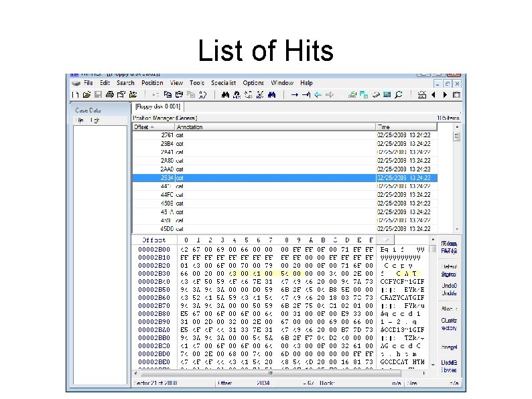Screen dimensions: 532x399
Task: Open the Options menu
Action: pyautogui.click(x=253, y=83)
